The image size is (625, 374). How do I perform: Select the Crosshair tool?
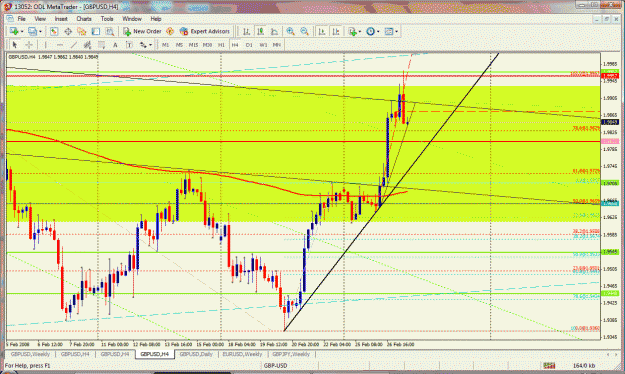29,45
